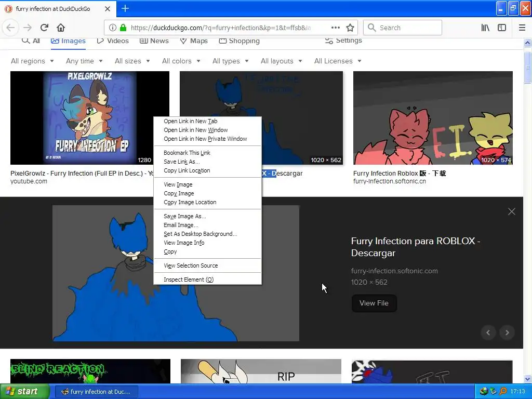Viewport: 532px width, 399px height.
Task: Open the All sizes dropdown
Action: (132, 61)
